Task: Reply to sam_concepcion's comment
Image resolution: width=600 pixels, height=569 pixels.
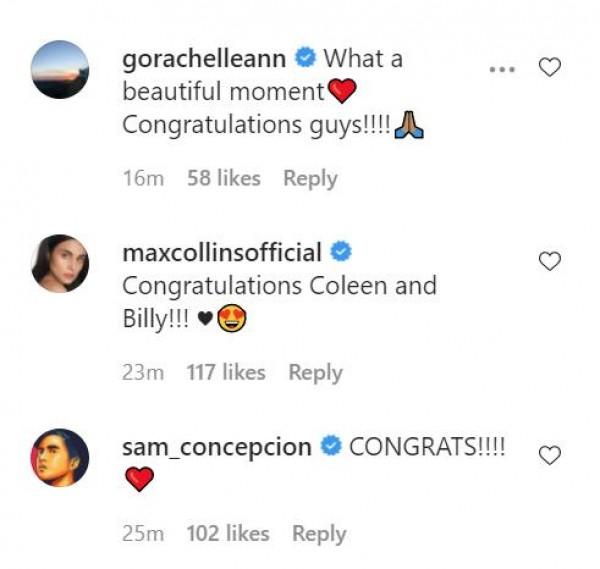Action: tap(319, 534)
